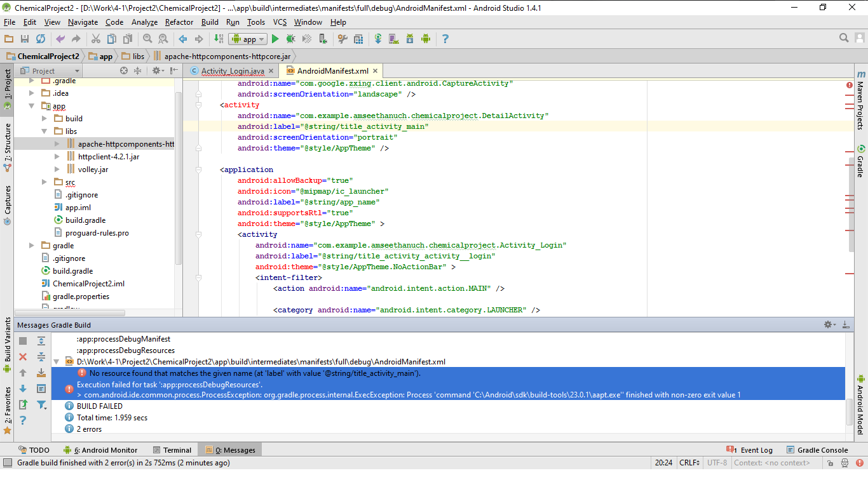
Task: Collapse the libs folder
Action: click(x=44, y=131)
